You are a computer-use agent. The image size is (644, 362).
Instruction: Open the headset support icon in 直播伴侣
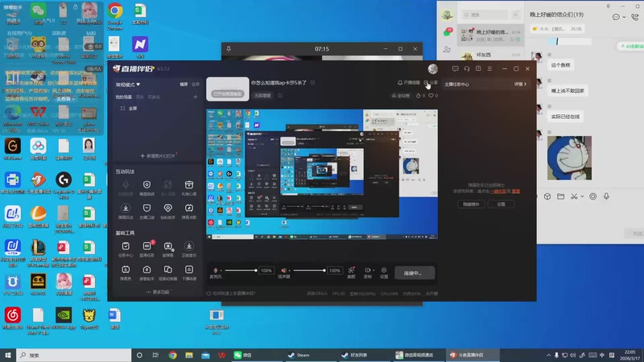[467, 68]
